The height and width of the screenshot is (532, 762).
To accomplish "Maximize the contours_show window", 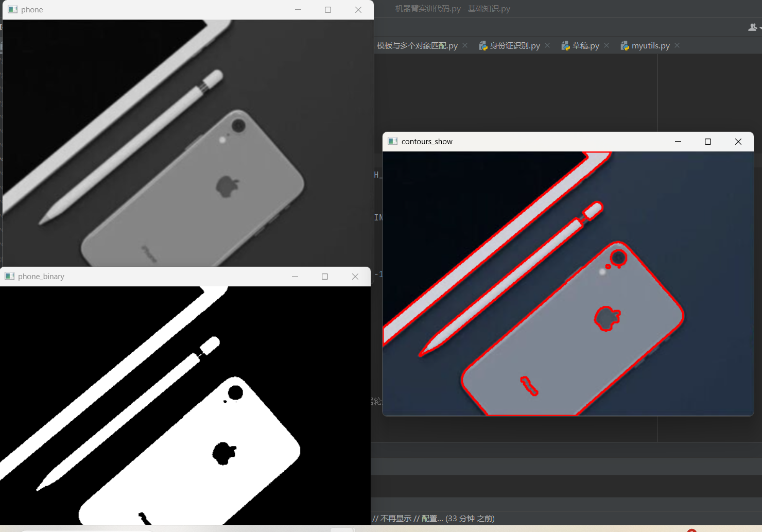I will point(708,142).
